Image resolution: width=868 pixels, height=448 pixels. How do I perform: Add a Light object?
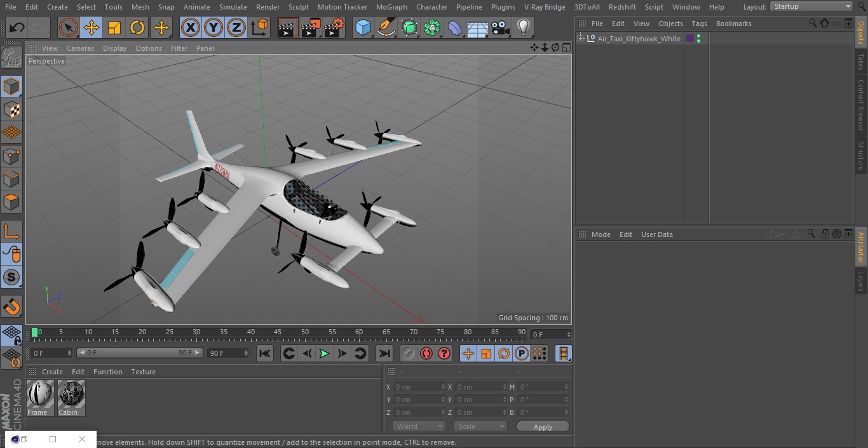523,27
